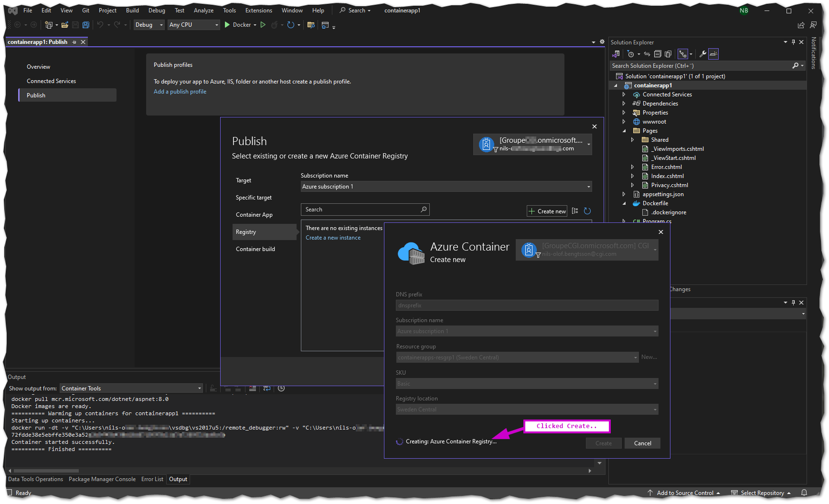Toggle the nested view button in Solution Explorer
The width and height of the screenshot is (829, 504).
tap(683, 54)
